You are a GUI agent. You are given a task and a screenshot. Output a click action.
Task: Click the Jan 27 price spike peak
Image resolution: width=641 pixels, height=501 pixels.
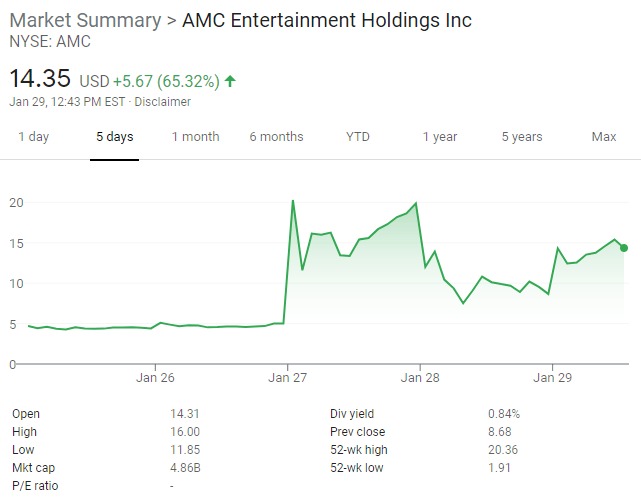[292, 201]
